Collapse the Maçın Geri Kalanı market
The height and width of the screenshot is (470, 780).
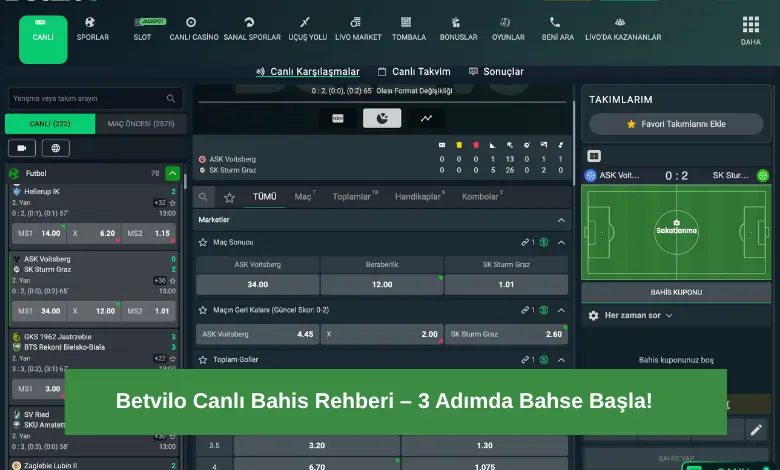(561, 310)
